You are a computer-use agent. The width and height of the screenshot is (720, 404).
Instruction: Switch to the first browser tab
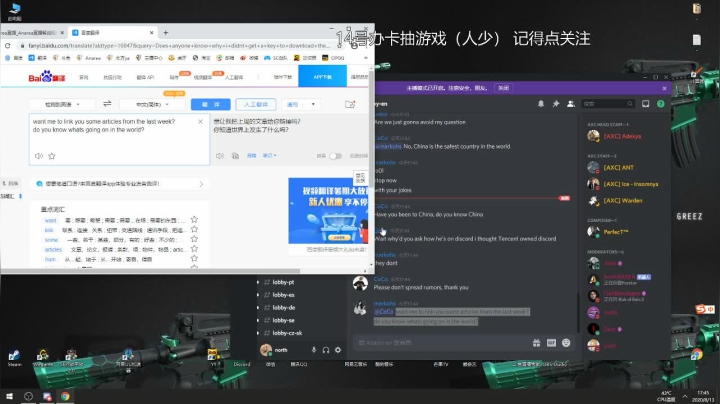coord(32,33)
